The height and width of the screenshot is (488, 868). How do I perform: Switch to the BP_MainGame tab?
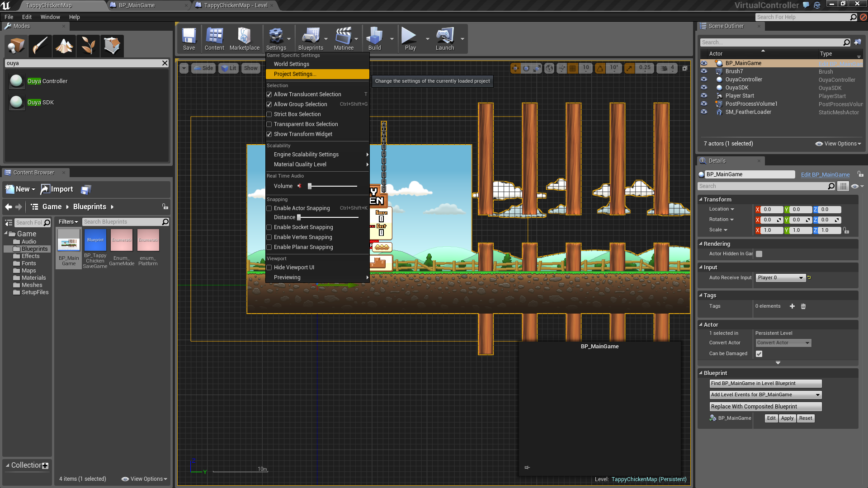click(137, 5)
